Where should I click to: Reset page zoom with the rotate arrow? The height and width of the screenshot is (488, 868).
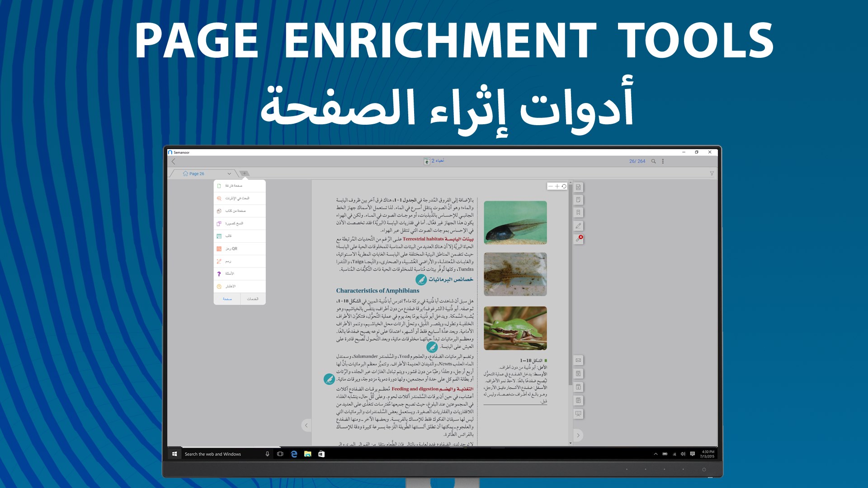coord(564,186)
